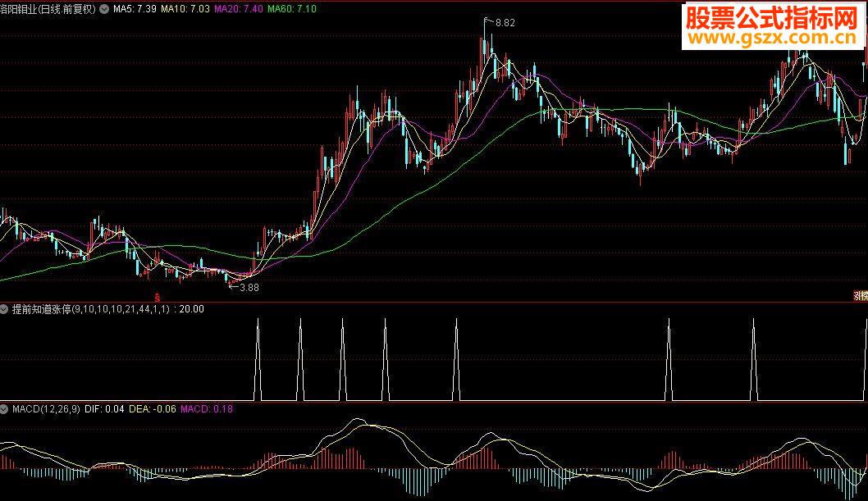Click the 洛阳钼业(日线.前复权) chart title
The height and width of the screenshot is (501, 868).
48,9
